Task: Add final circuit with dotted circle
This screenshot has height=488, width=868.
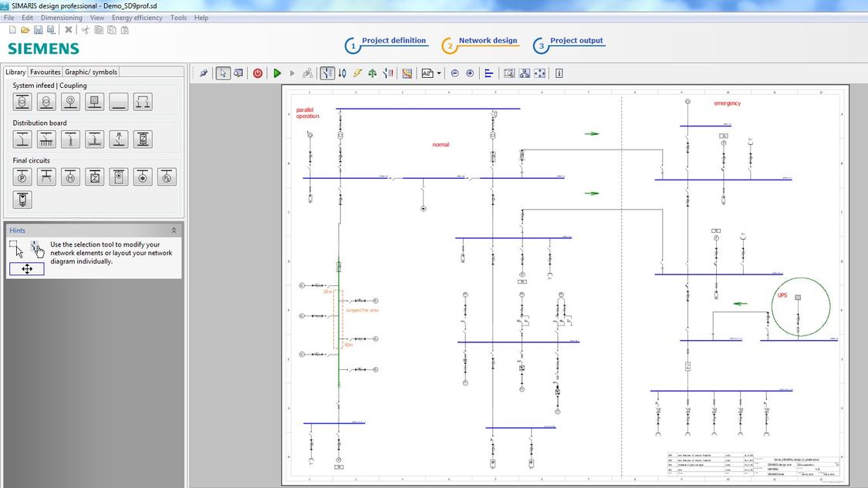Action: pos(143,177)
